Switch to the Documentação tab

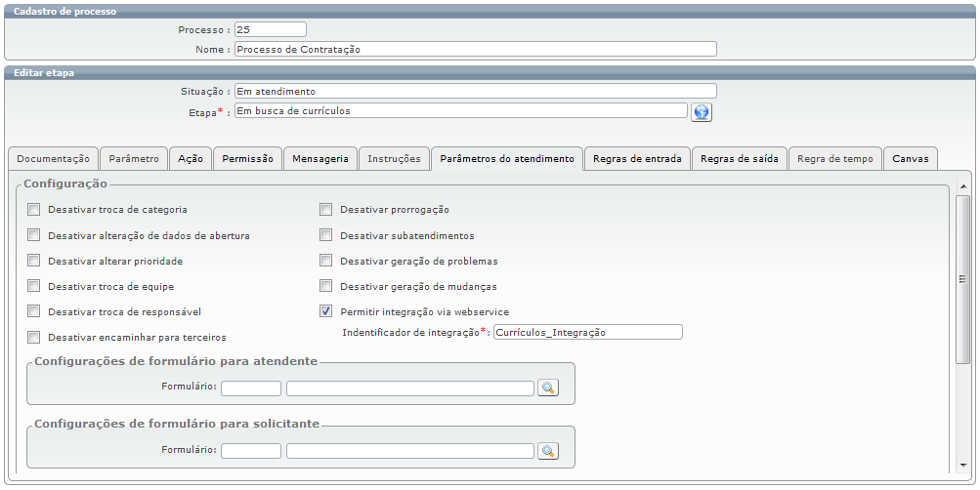tap(53, 158)
